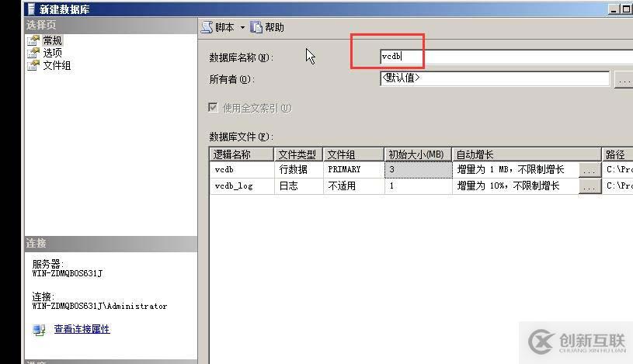
Task: Click the 路径 column header
Action: [x=617, y=154]
